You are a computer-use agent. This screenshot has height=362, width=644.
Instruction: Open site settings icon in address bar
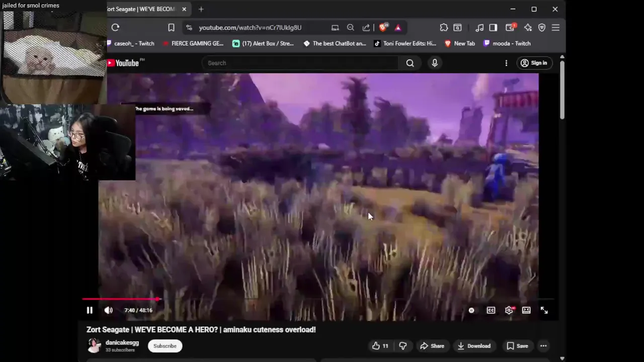click(189, 28)
